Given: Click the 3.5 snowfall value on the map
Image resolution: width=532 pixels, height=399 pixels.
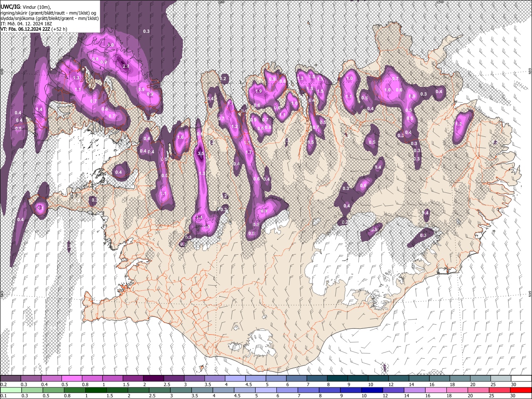Looking at the screenshot, I should pyautogui.click(x=201, y=153).
